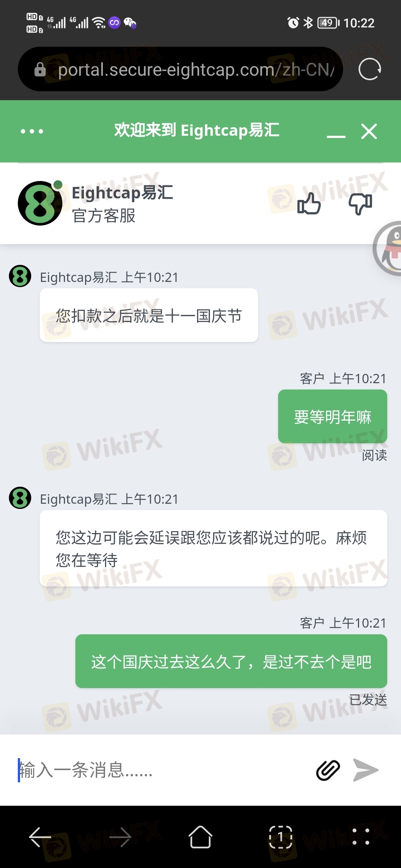
Task: Tap the green 要等明年嘛 message bubble
Action: 333,416
